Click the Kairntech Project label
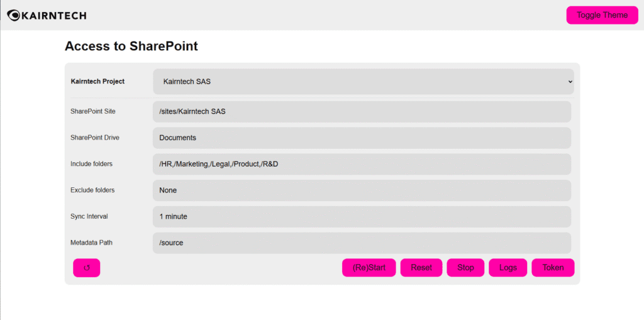644x320 pixels. (x=97, y=82)
